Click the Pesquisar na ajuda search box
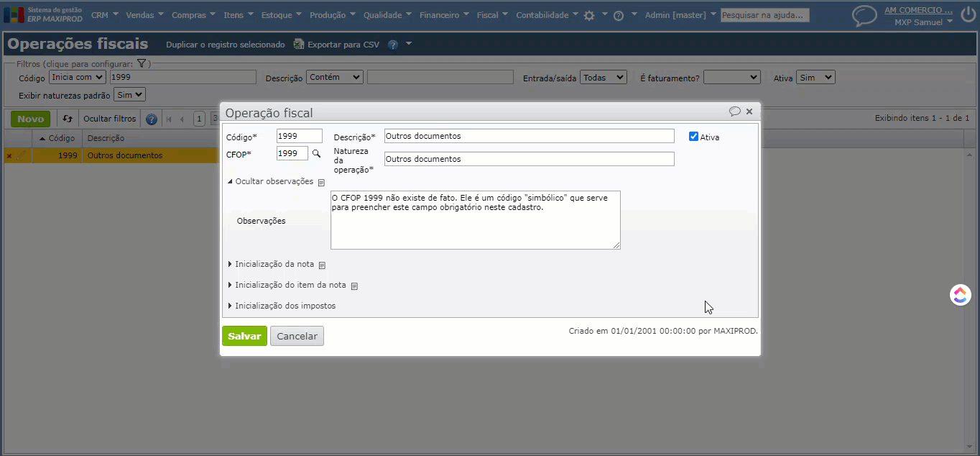This screenshot has width=980, height=456. tap(765, 15)
